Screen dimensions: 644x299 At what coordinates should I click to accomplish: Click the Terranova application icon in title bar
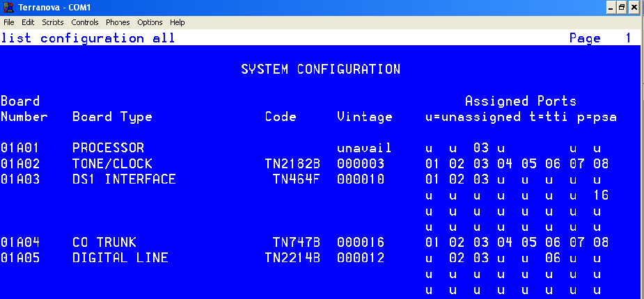tap(8, 7)
